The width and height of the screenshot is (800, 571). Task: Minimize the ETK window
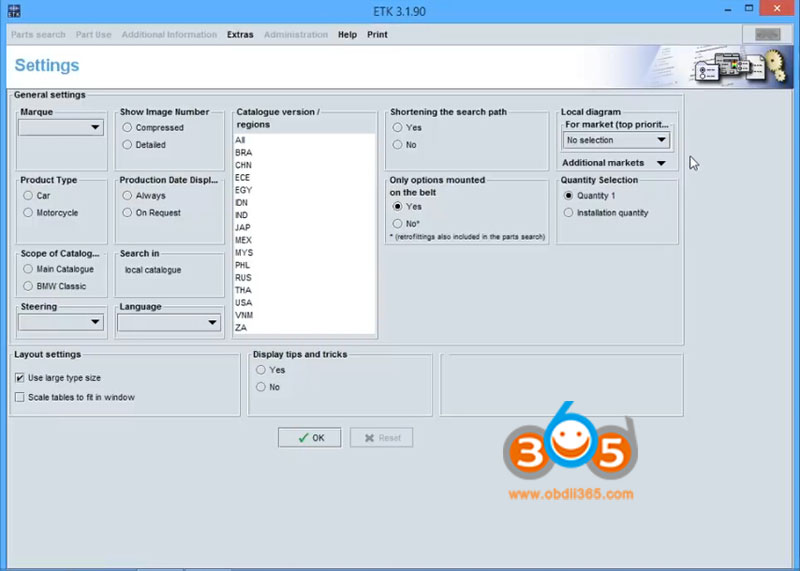click(x=728, y=9)
